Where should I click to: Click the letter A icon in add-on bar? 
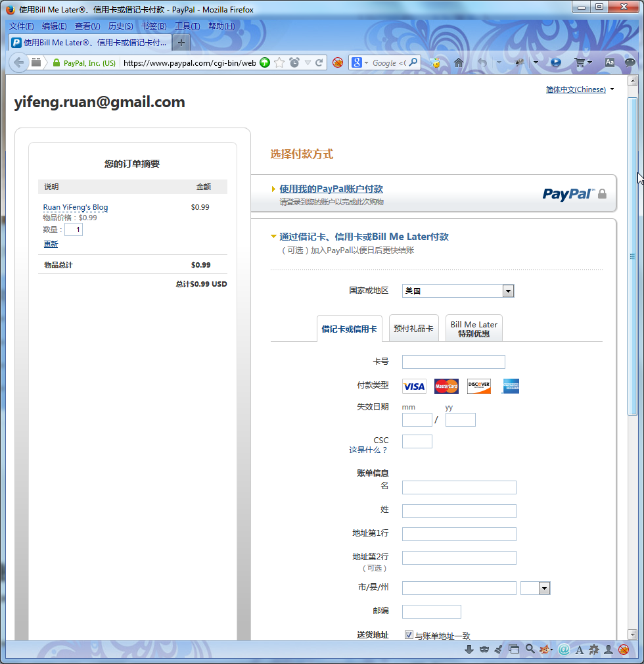pos(579,650)
